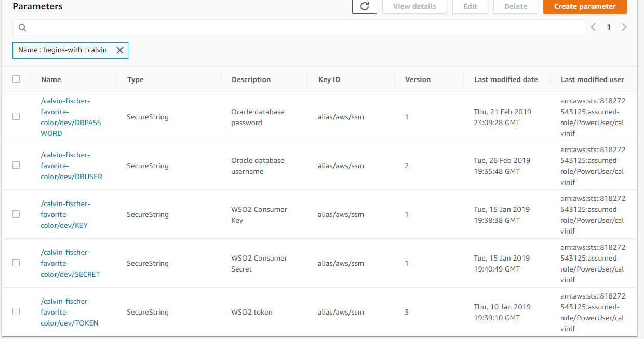Click the Key ID column header
644x339 pixels.
coord(329,79)
